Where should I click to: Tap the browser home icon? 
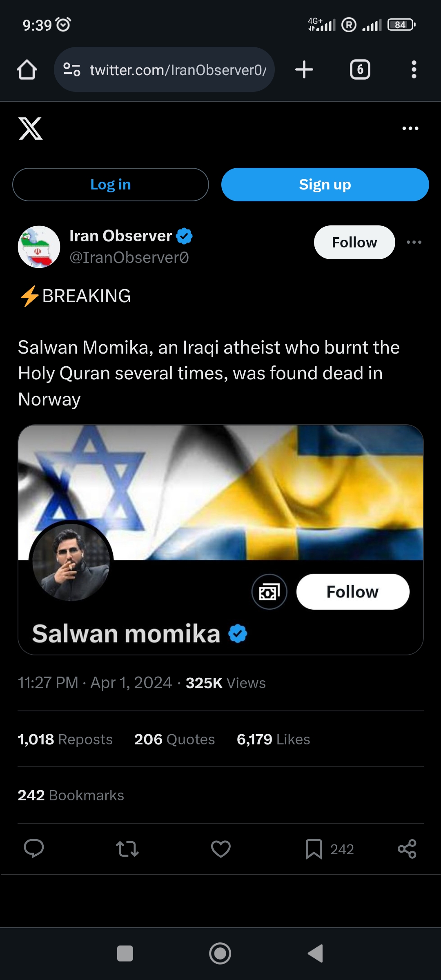pyautogui.click(x=27, y=70)
